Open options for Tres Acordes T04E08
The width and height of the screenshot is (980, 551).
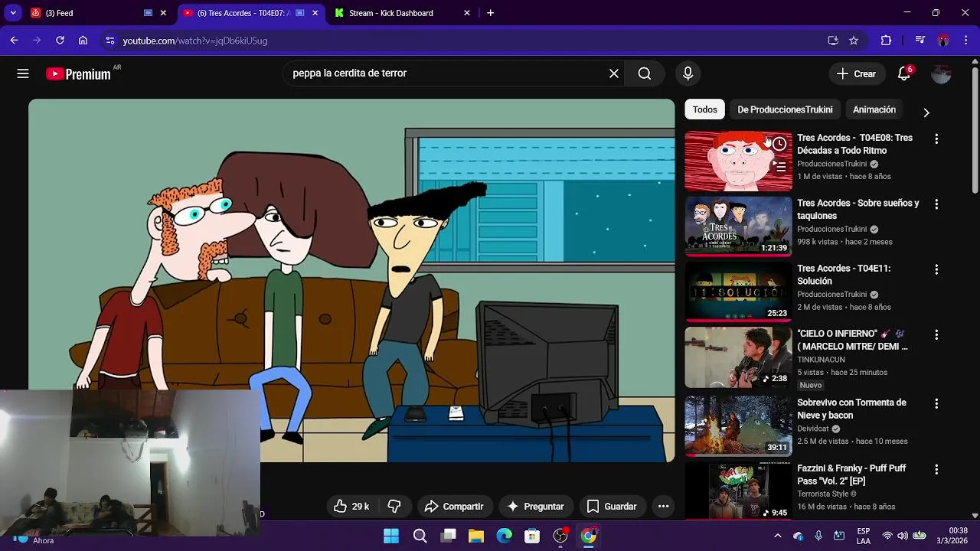[936, 139]
